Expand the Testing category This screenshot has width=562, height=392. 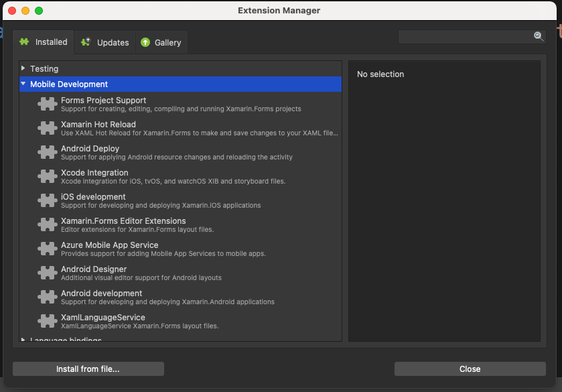tap(23, 68)
